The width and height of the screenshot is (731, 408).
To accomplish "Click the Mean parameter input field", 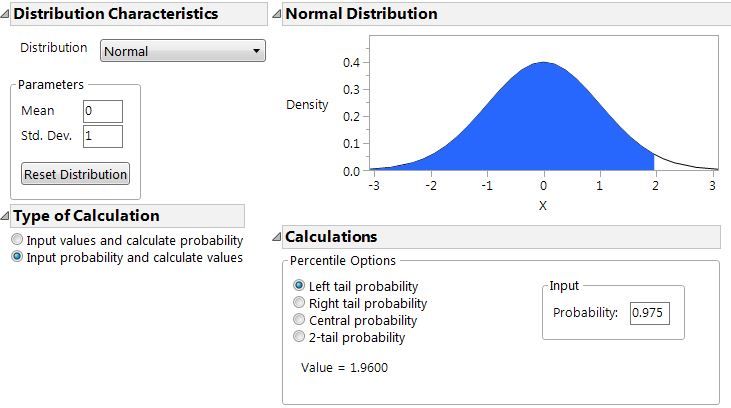I will click(x=103, y=111).
